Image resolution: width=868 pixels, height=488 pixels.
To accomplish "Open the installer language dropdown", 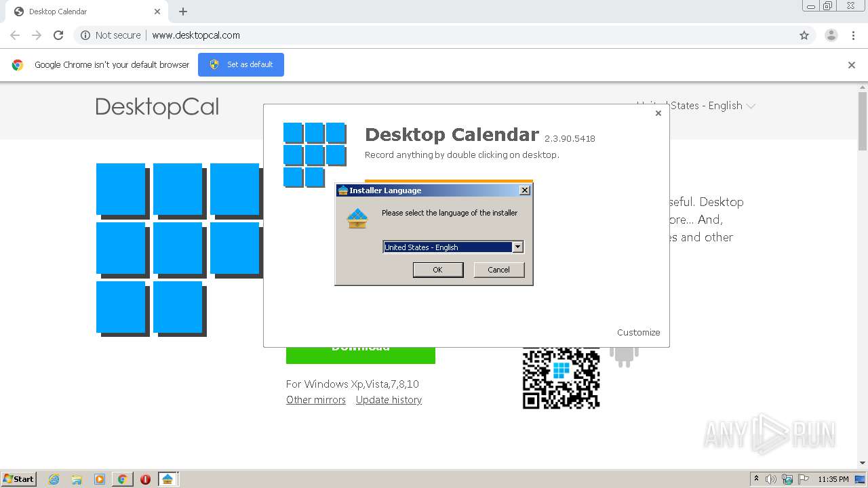I will [x=517, y=247].
